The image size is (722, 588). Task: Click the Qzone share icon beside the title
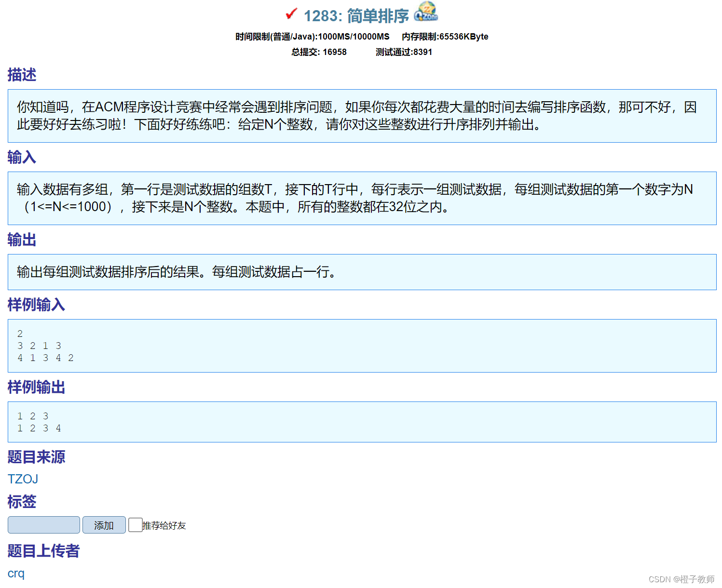click(x=426, y=12)
